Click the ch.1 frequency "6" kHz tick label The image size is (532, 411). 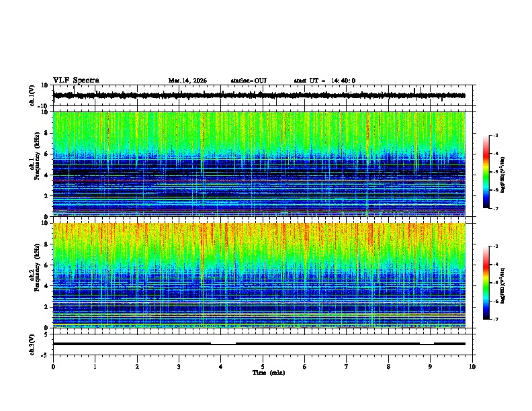tap(46, 154)
